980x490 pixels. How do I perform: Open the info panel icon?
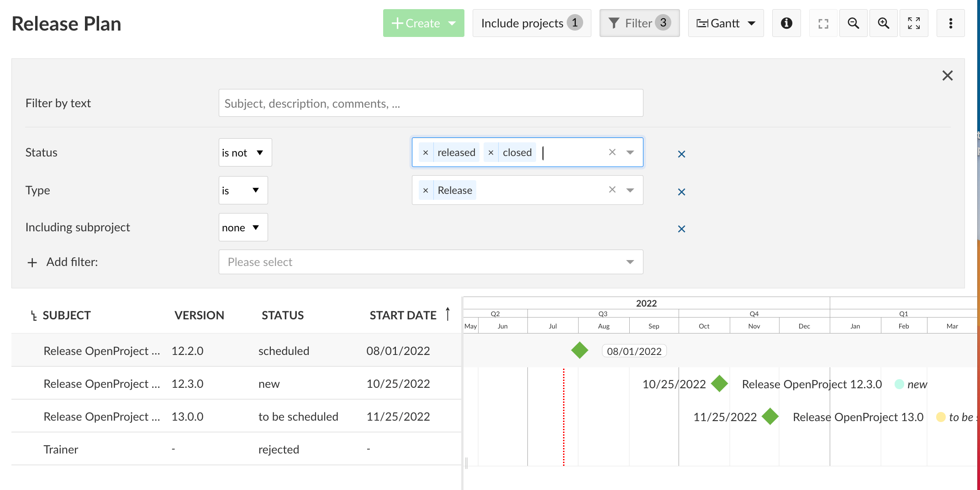pos(786,23)
